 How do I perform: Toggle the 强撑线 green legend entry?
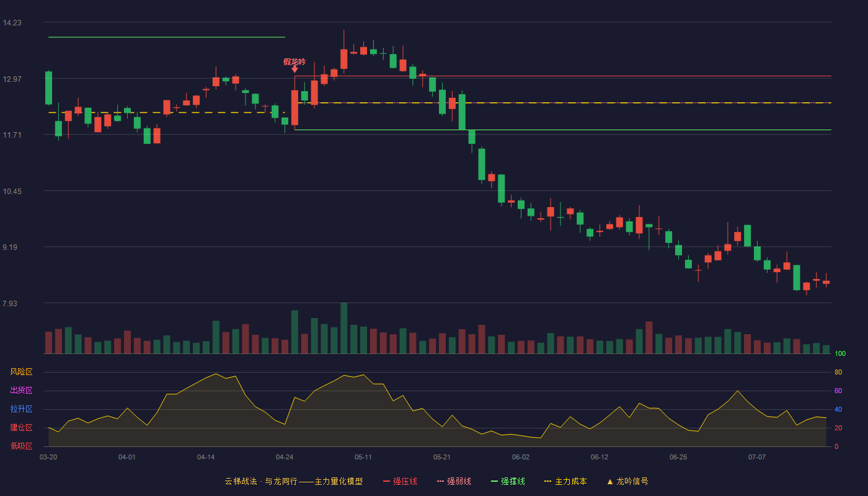coord(508,481)
